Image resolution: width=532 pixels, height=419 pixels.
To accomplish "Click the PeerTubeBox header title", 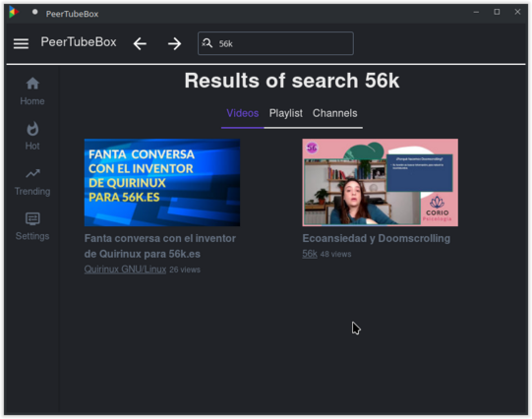I will click(x=79, y=42).
